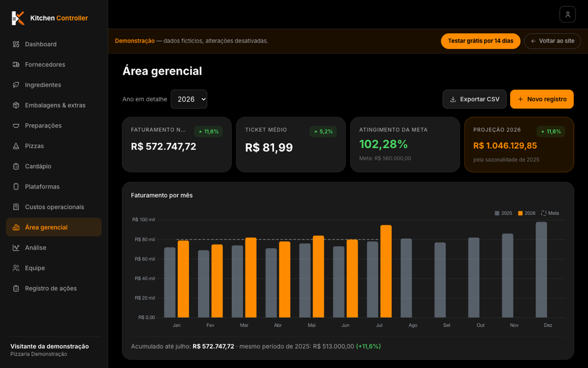Image resolution: width=588 pixels, height=368 pixels.
Task: Click the Faturamento R$ 572.747,72 card value
Action: [164, 146]
